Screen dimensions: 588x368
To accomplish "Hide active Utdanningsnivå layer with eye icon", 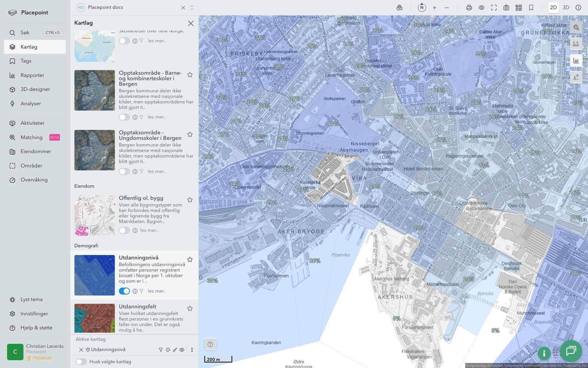I will click(182, 350).
